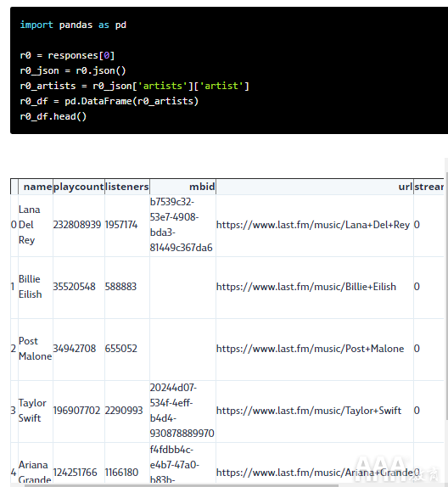The height and width of the screenshot is (487, 448).
Task: Click row index 3 in the table
Action: (13, 411)
